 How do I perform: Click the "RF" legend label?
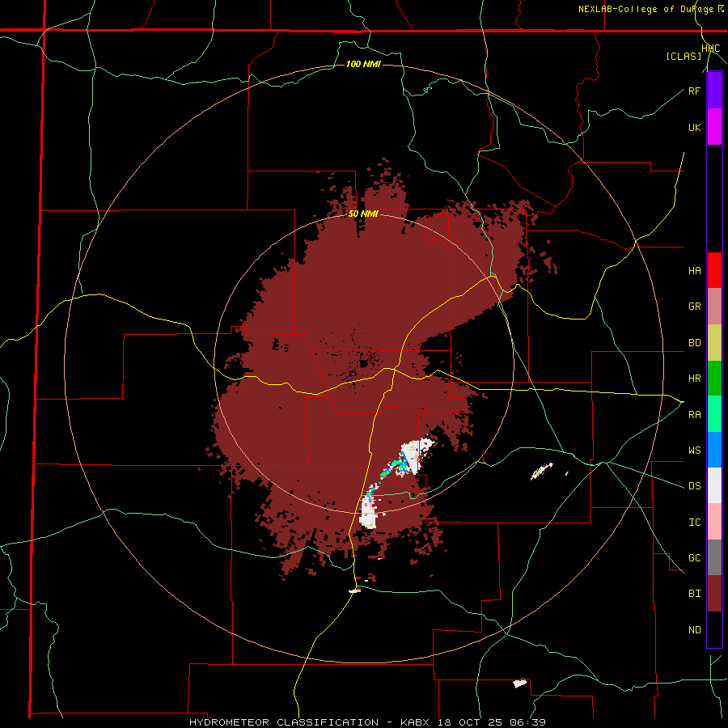point(694,91)
